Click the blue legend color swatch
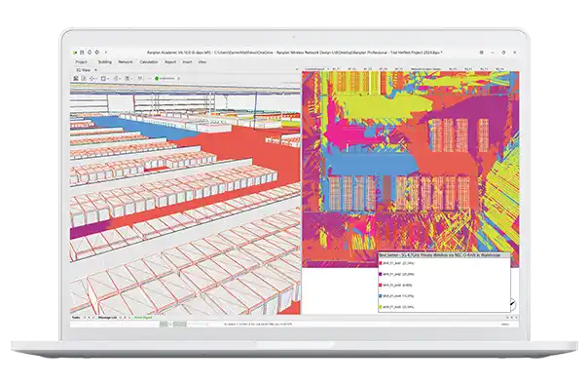The image size is (588, 384). tap(381, 296)
